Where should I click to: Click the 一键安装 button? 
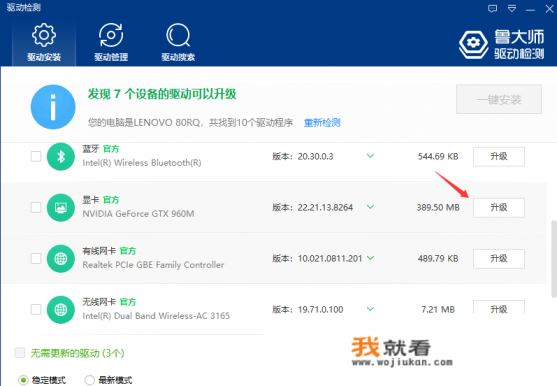[499, 99]
